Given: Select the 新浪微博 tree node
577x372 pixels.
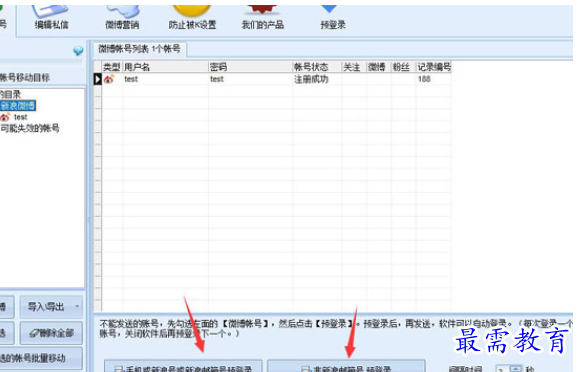Looking at the screenshot, I should 18,106.
